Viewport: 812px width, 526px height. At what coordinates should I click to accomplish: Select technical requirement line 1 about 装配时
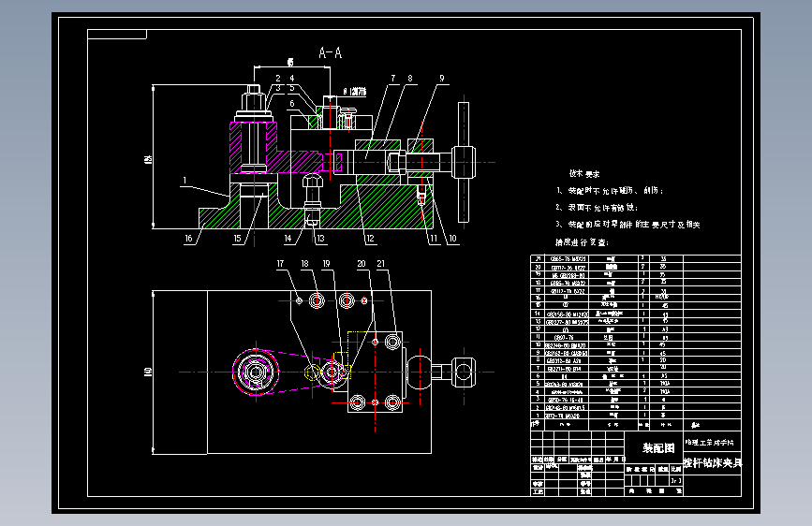pyautogui.click(x=610, y=191)
